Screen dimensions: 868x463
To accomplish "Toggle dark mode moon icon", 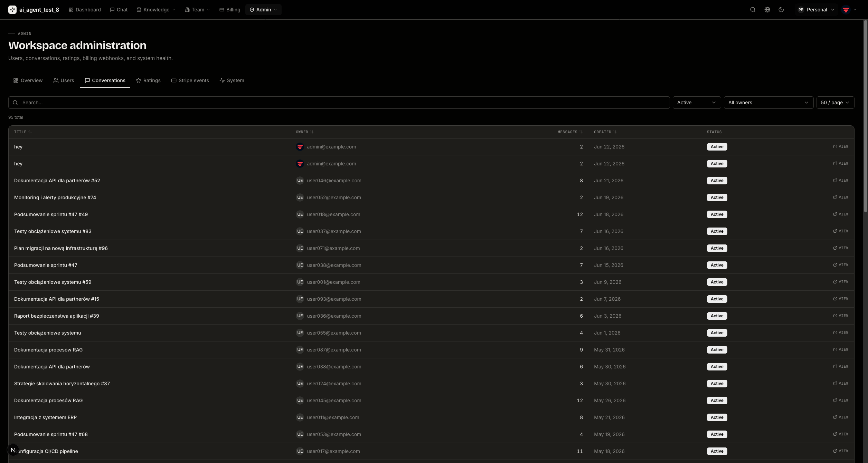I will point(781,10).
